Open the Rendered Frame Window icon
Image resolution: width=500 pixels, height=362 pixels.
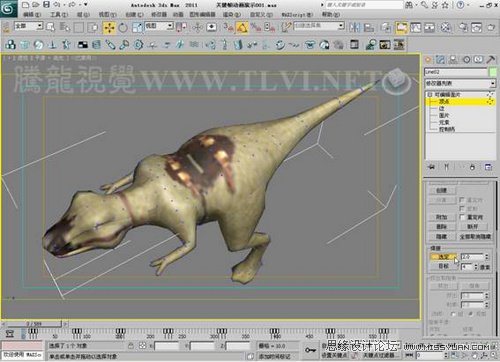[x=477, y=27]
